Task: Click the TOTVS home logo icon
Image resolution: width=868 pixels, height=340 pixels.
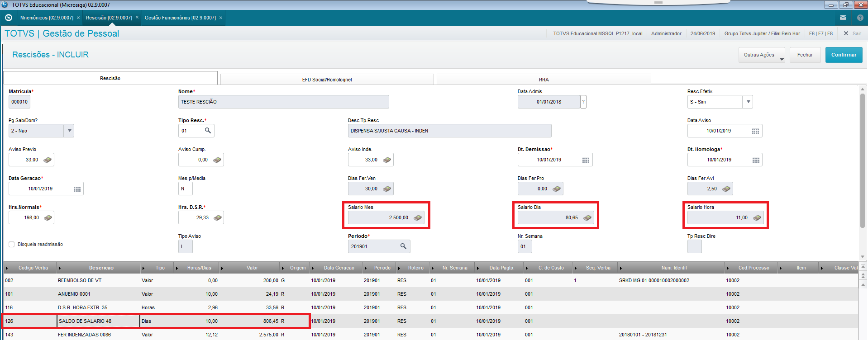Action: 8,18
